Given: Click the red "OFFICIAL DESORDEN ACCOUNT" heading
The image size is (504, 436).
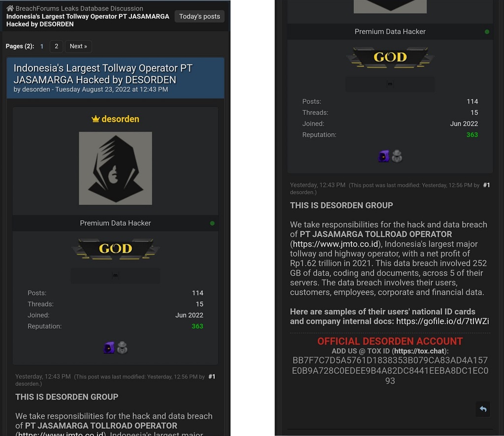Looking at the screenshot, I should 390,341.
